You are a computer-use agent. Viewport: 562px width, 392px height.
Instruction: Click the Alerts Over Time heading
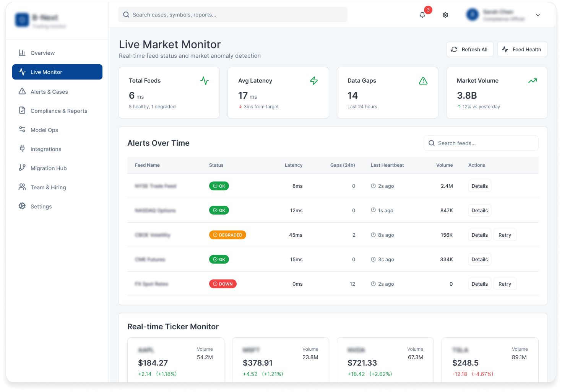click(158, 143)
